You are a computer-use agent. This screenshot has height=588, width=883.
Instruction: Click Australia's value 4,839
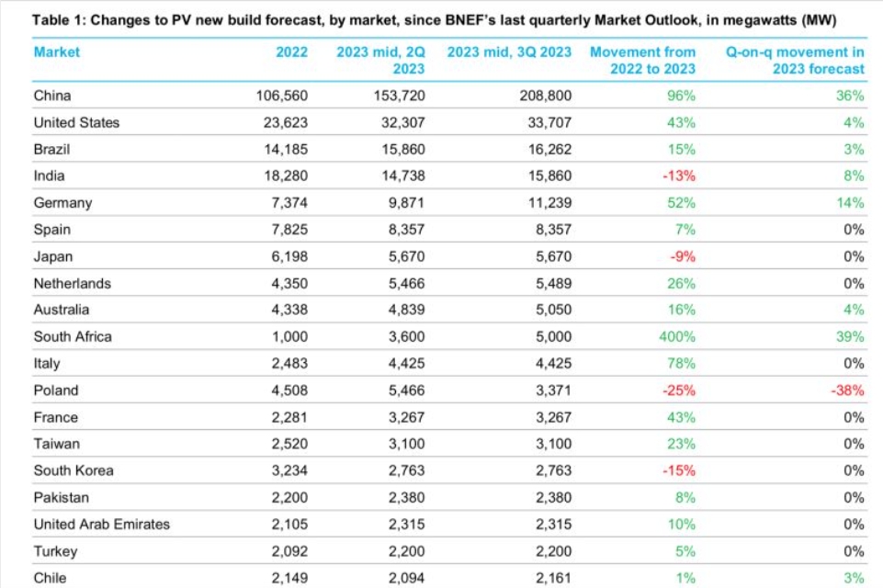click(x=407, y=310)
